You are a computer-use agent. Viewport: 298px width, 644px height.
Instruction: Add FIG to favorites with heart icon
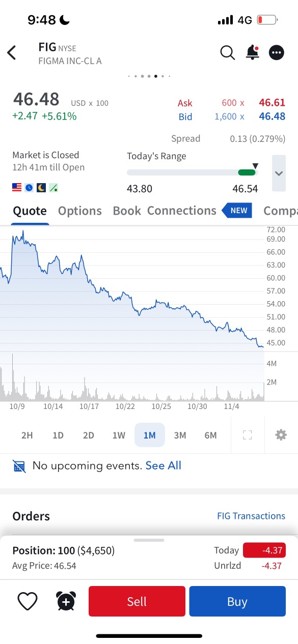pyautogui.click(x=28, y=601)
